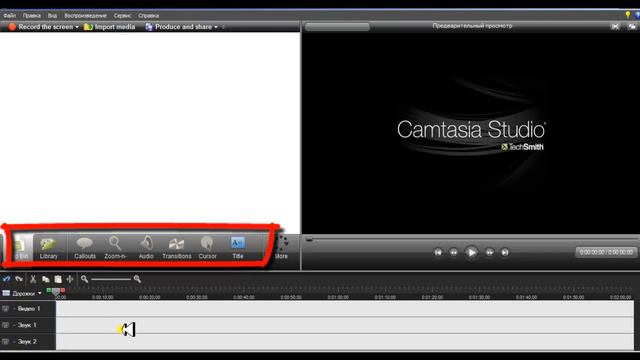Open the Zoom-n-Pan tab
The width and height of the screenshot is (640, 360).
click(x=115, y=247)
